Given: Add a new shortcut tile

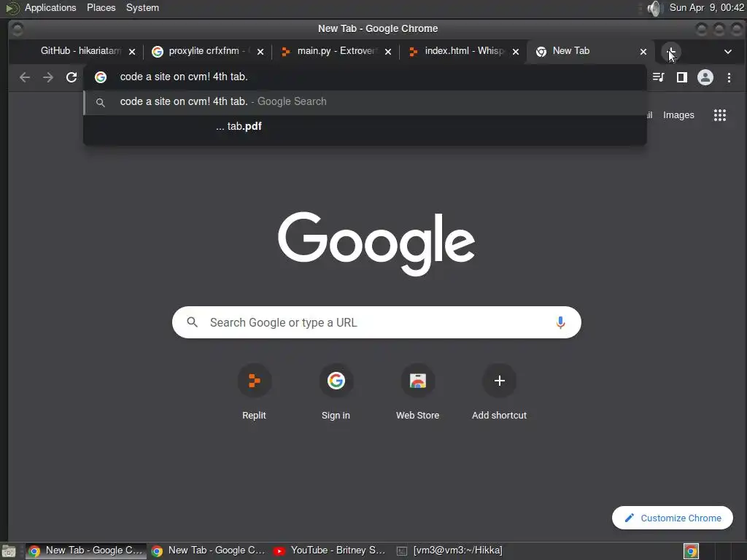Looking at the screenshot, I should 499,392.
